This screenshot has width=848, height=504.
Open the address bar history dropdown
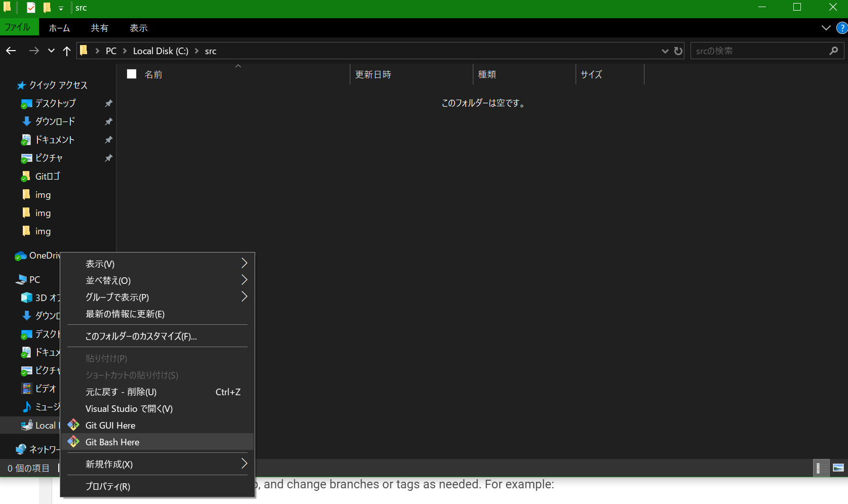pyautogui.click(x=665, y=51)
